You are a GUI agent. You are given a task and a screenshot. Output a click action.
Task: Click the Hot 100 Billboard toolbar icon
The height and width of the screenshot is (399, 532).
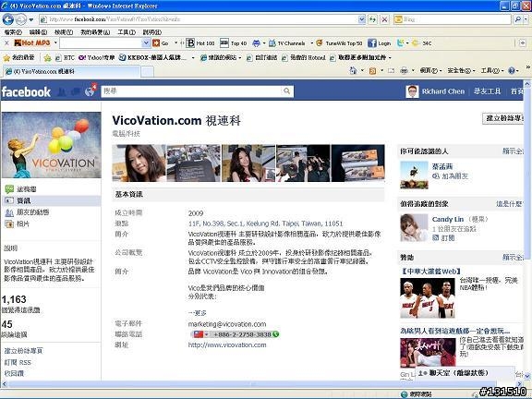200,43
